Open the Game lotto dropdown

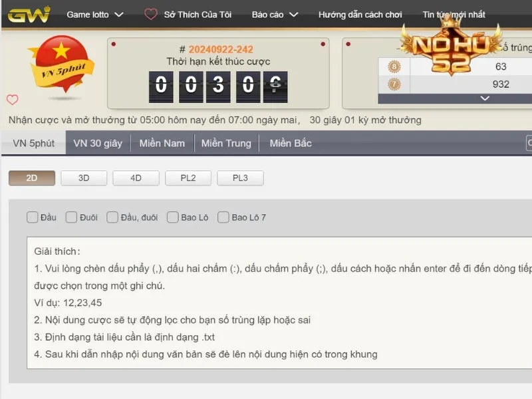[x=95, y=15]
